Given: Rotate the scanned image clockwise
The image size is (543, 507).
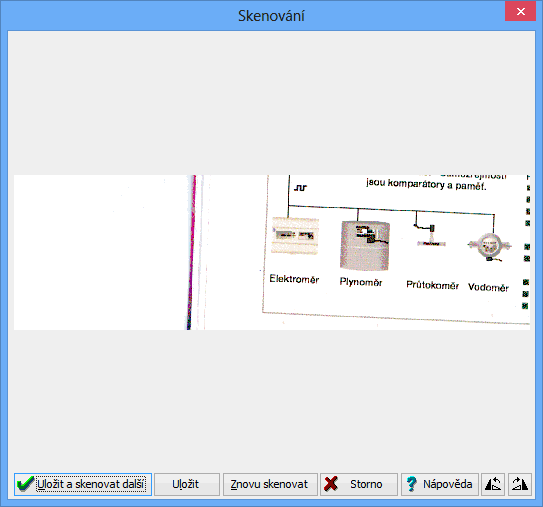Looking at the screenshot, I should tap(520, 484).
